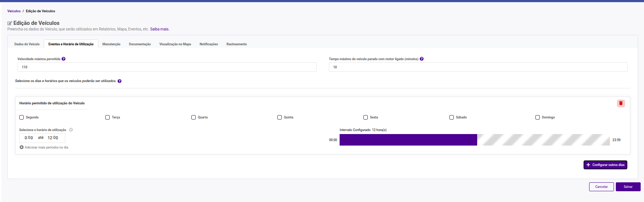Switch to Dados do Veículo tab
This screenshot has height=202, width=644.
(27, 44)
